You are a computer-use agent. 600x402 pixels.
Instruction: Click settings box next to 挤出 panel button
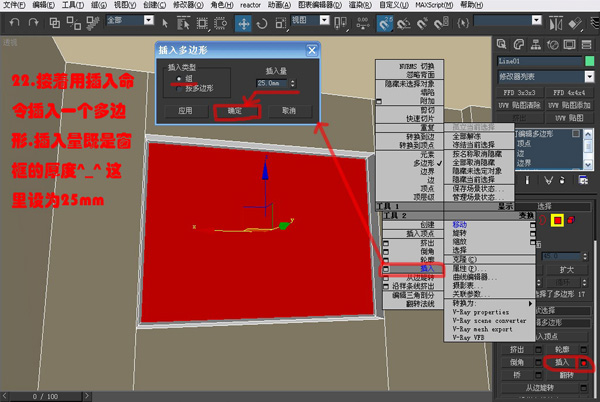click(538, 350)
